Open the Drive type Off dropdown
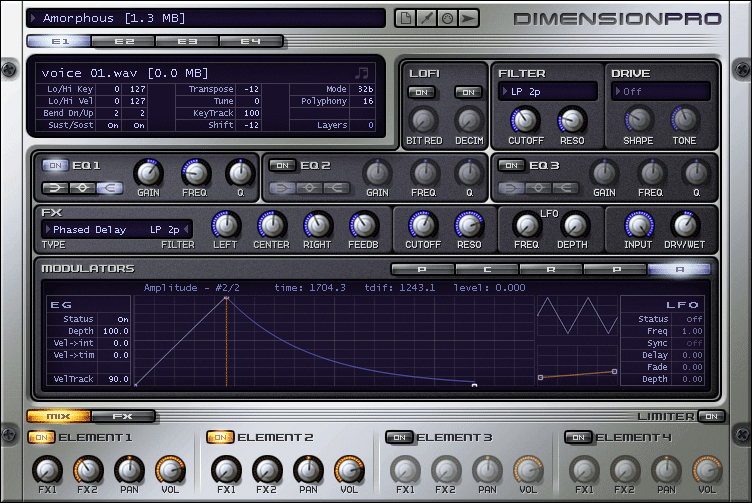The height and width of the screenshot is (503, 752). point(660,92)
